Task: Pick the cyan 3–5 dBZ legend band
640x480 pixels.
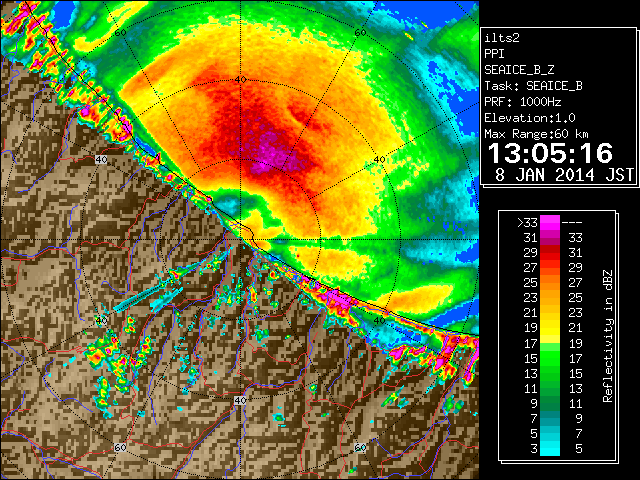Action: pos(550,448)
